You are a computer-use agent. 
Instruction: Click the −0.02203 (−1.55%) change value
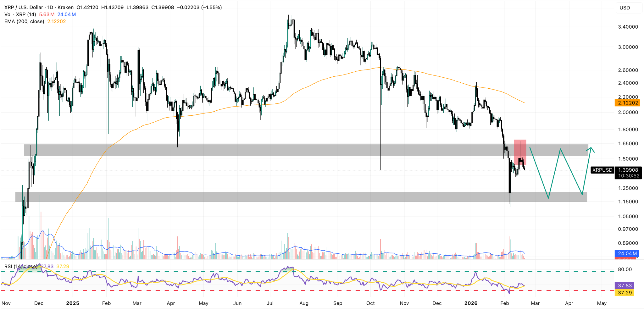pyautogui.click(x=199, y=7)
